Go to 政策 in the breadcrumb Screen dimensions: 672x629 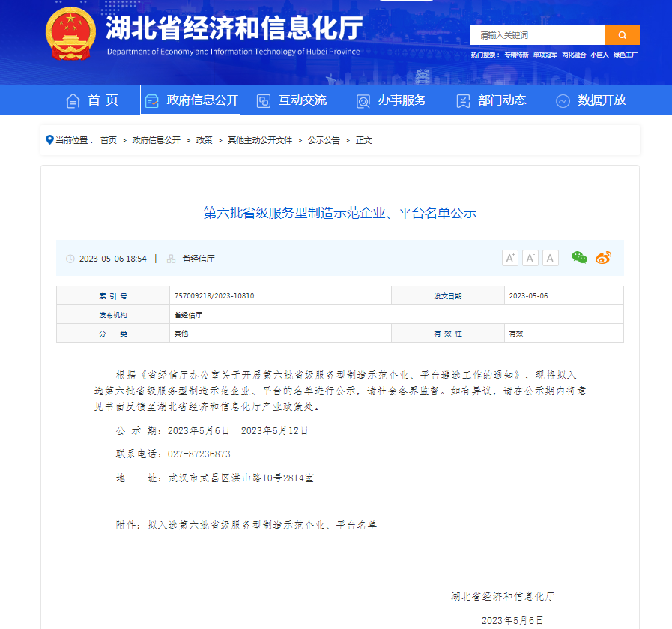tap(204, 140)
